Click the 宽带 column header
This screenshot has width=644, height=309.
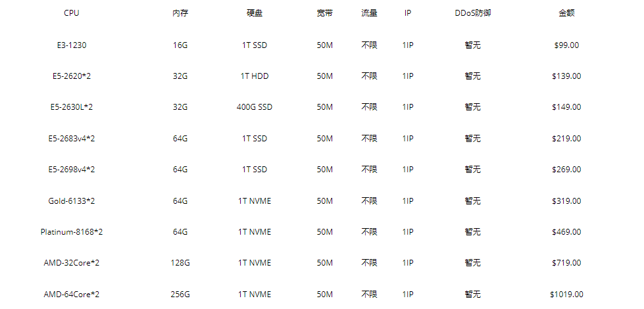(324, 13)
